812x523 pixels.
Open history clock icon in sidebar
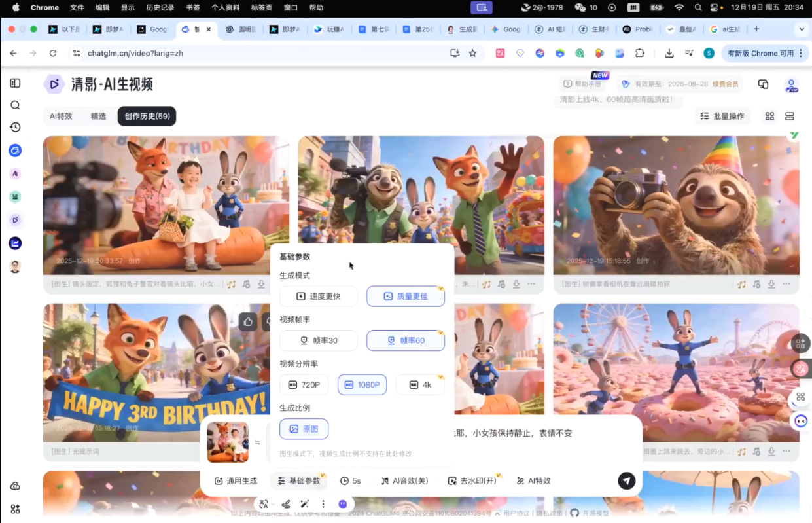[15, 127]
